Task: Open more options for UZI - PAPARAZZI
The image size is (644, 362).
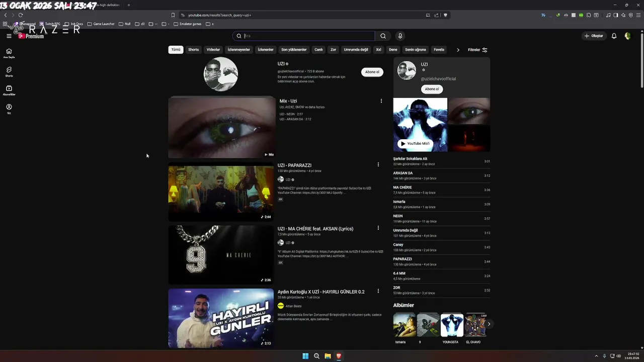Action: tap(378, 164)
